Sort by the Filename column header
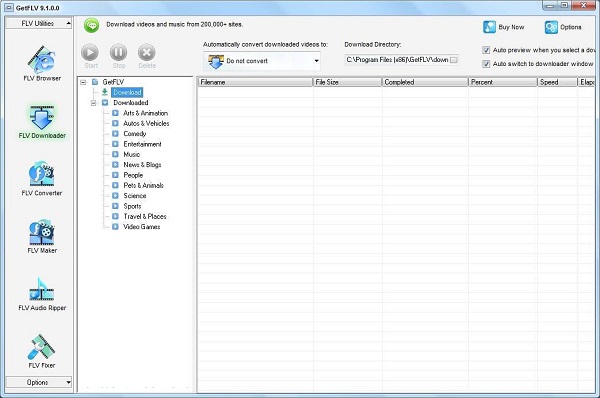This screenshot has height=398, width=600. click(x=255, y=82)
